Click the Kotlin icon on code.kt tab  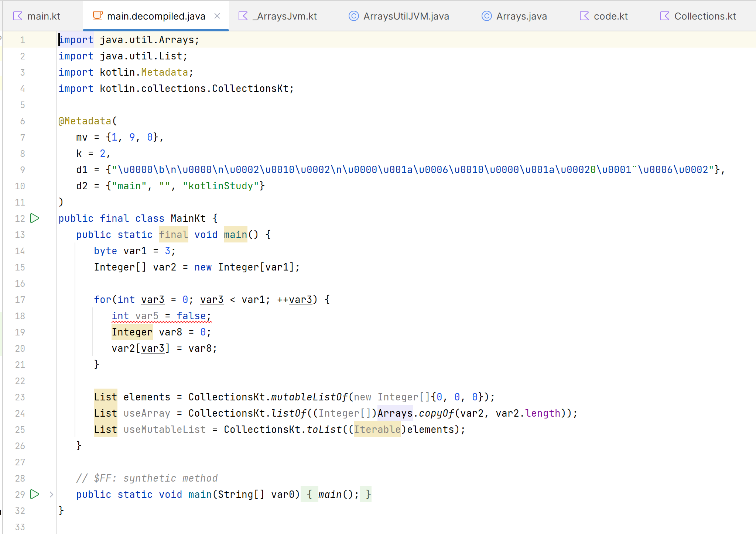point(584,16)
